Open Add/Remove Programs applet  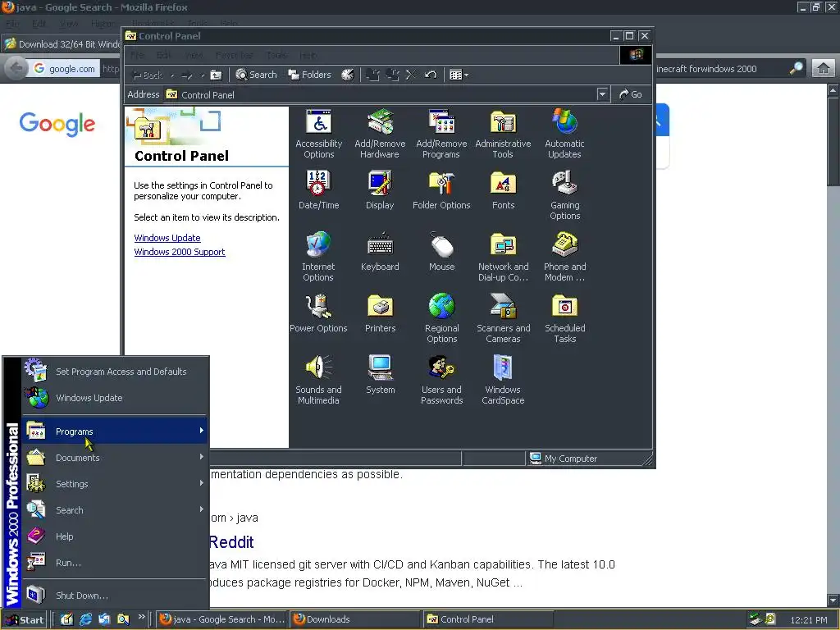(x=441, y=134)
